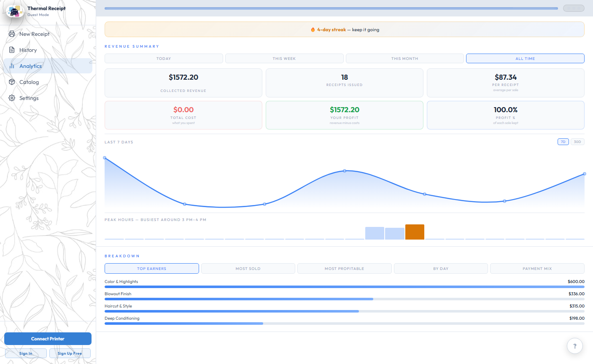Click the Thermal Receipt printer logo

15,11
